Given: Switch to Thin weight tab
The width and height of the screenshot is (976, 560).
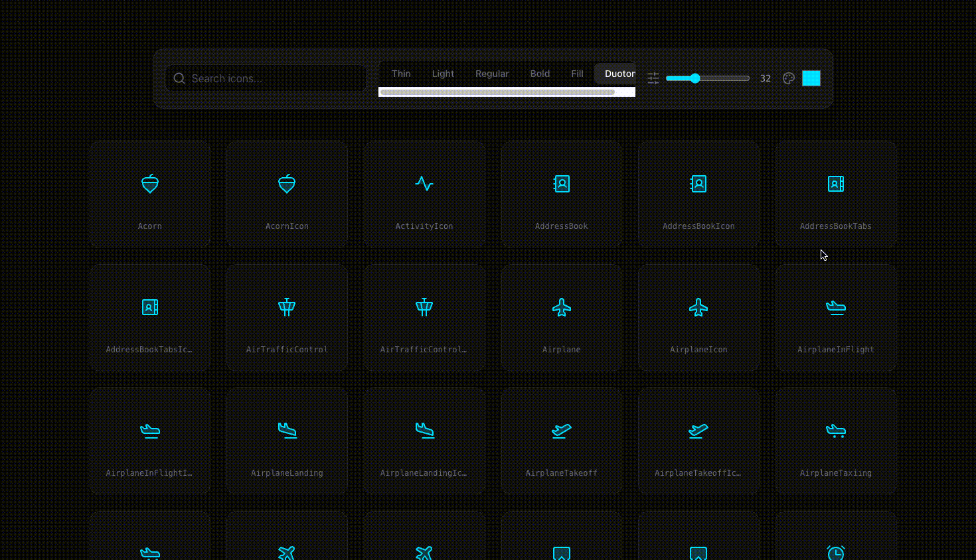Looking at the screenshot, I should click(401, 74).
